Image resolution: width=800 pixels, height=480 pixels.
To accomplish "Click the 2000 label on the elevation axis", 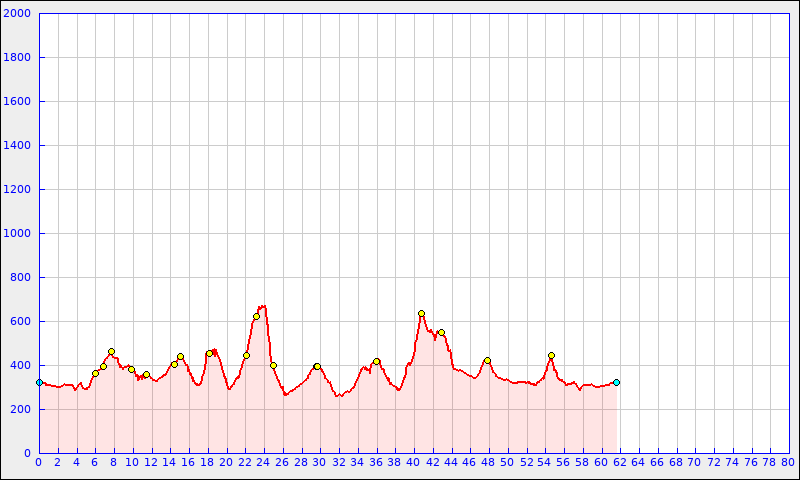I will 18,14.
